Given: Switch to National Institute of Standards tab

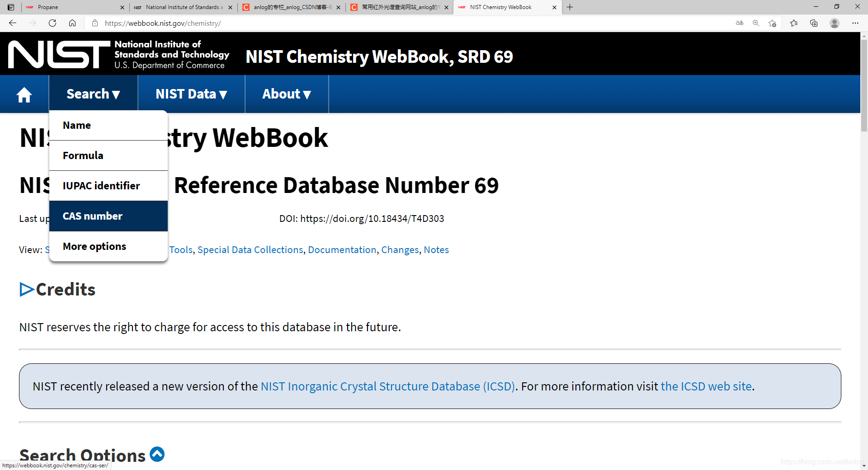Looking at the screenshot, I should 183,7.
